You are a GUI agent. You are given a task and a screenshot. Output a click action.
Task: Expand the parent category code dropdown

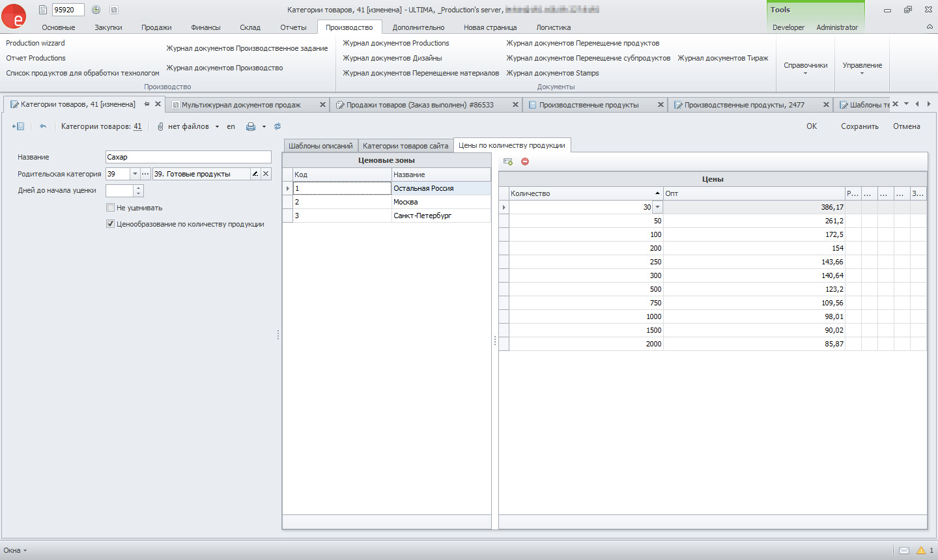click(x=135, y=174)
